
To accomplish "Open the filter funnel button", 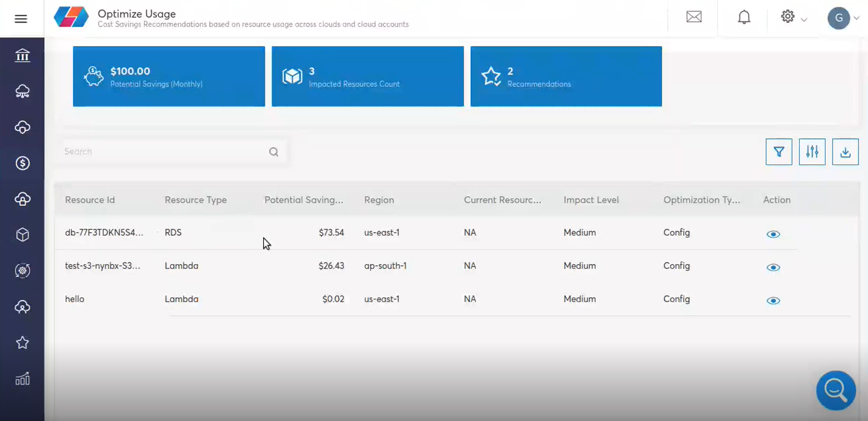I will click(x=779, y=152).
